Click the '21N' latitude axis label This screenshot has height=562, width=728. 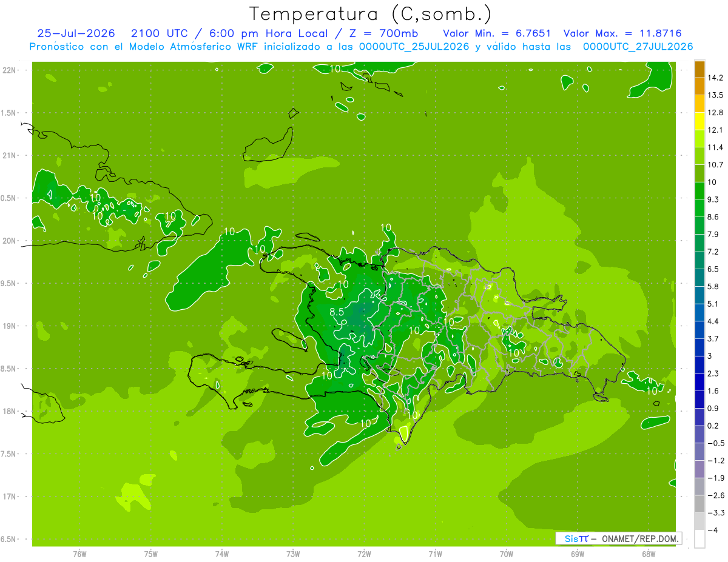10,155
